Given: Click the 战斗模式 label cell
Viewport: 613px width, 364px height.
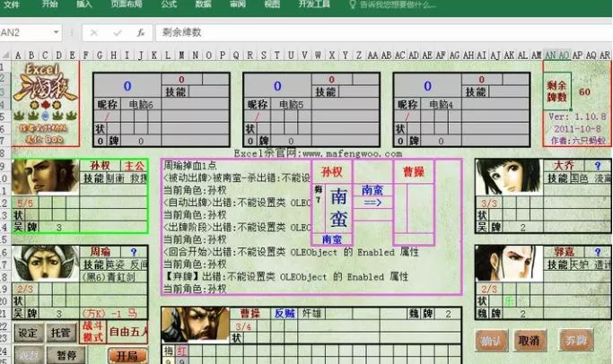Looking at the screenshot, I should [92, 332].
